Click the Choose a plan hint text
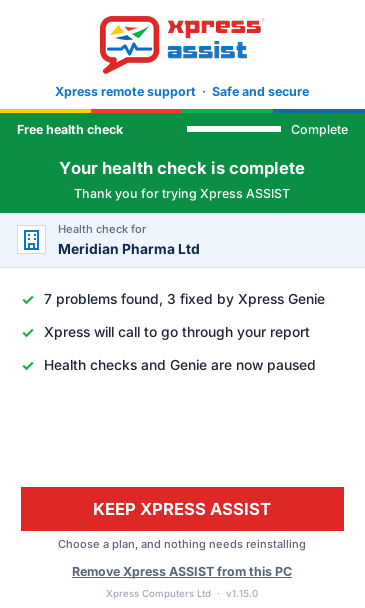Screen dimensions: 365x608 point(182,544)
